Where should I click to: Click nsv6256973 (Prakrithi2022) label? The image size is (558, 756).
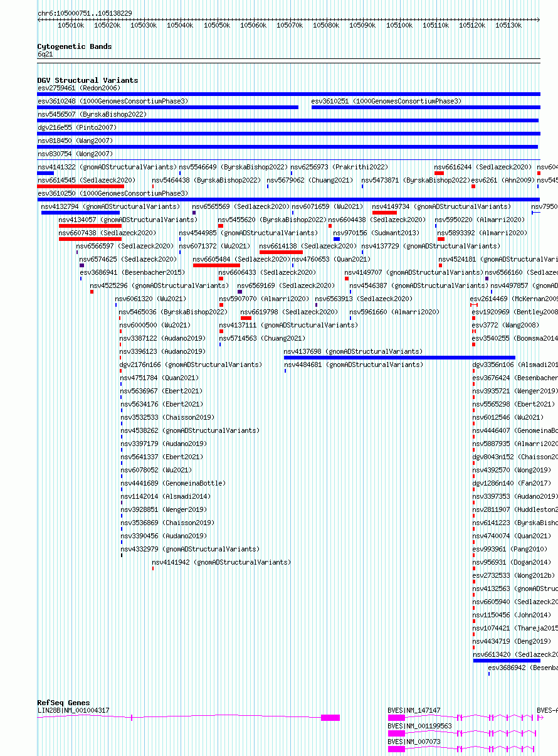339,167
